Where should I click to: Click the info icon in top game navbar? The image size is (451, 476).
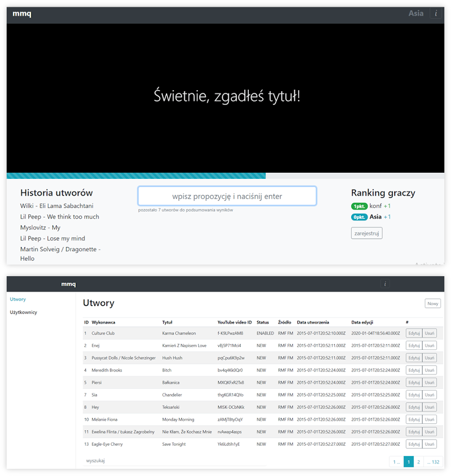pos(436,14)
